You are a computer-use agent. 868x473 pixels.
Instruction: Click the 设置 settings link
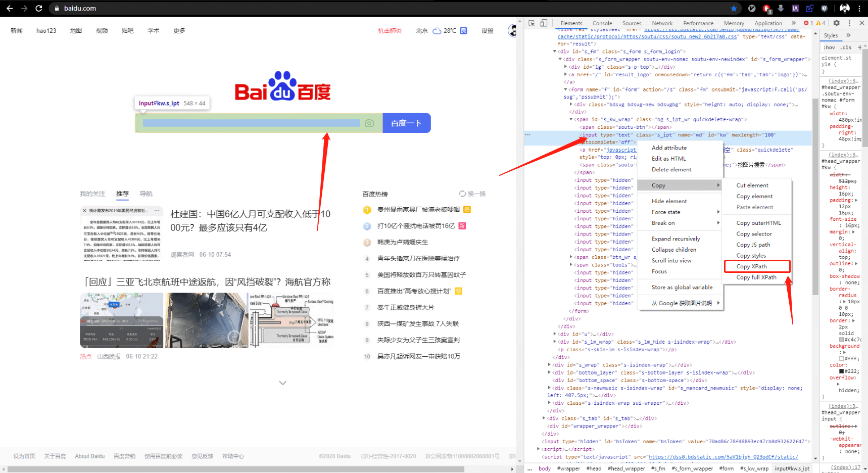pyautogui.click(x=487, y=31)
